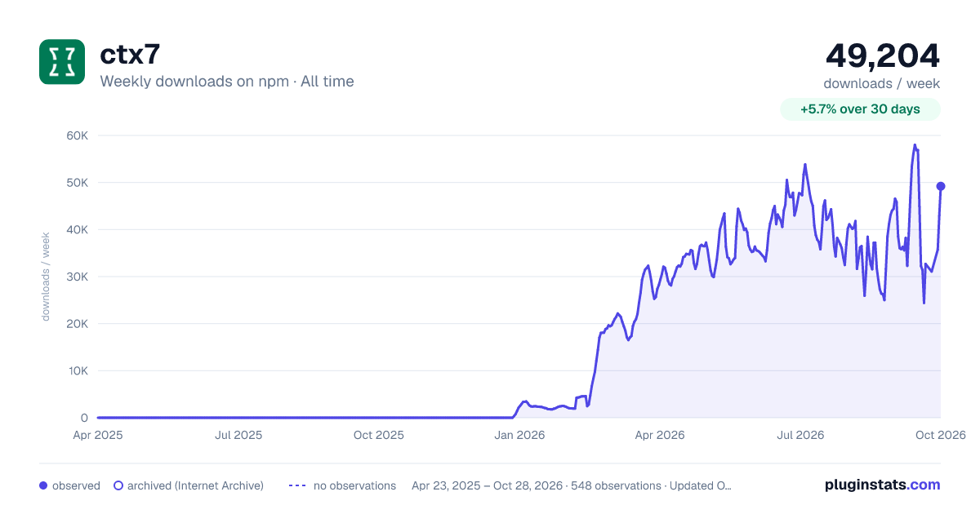Click the 60K y-axis label
The width and height of the screenshot is (980, 514).
pos(77,135)
